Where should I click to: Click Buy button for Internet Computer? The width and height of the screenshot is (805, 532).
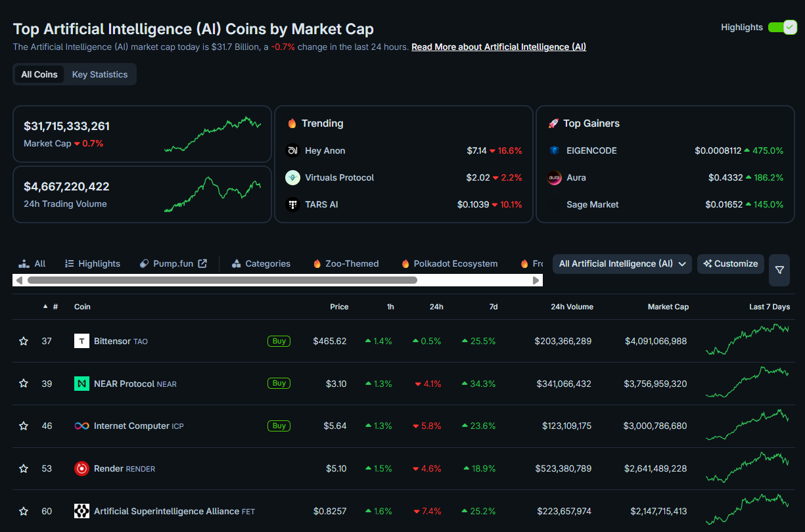click(279, 426)
